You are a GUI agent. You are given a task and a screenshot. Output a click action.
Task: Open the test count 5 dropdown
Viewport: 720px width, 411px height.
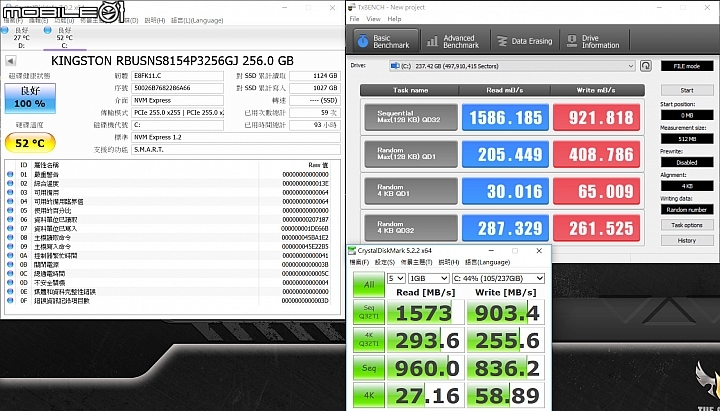coord(396,278)
